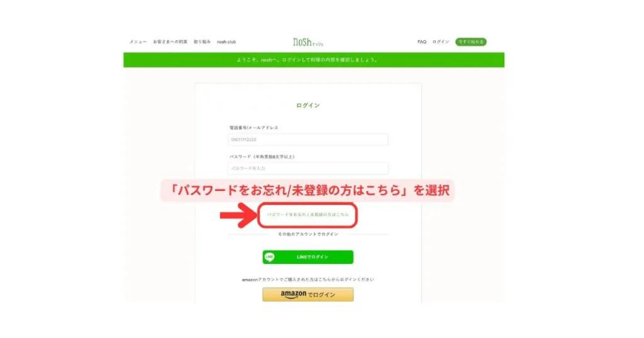Screen dimensions: 644x338
Task: Open the メニュー navigation item
Action: point(138,42)
